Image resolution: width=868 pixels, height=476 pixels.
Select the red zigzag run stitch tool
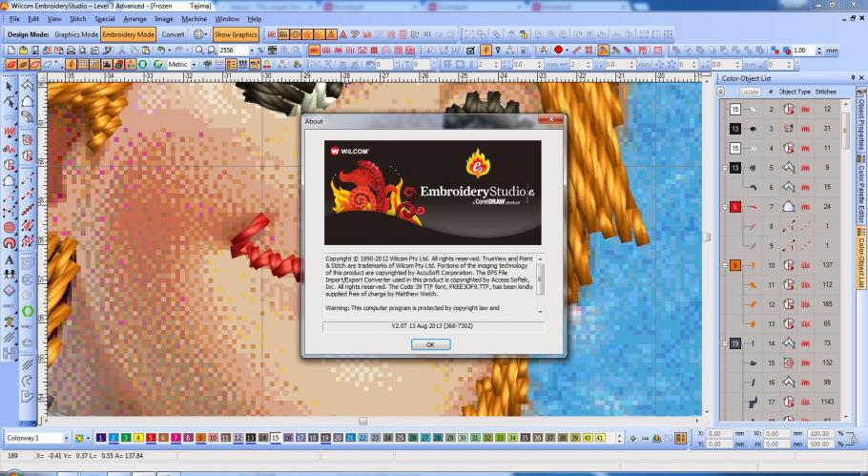(10, 133)
